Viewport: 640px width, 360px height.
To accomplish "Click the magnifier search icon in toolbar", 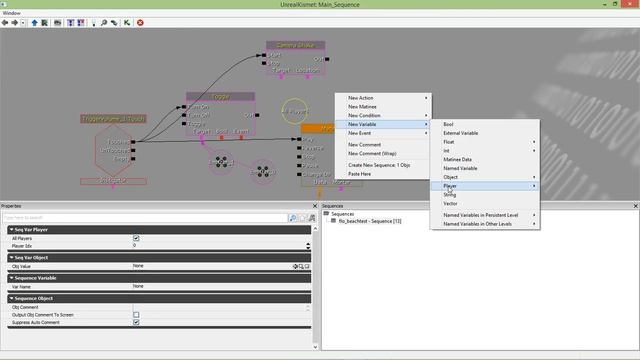I will click(104, 23).
